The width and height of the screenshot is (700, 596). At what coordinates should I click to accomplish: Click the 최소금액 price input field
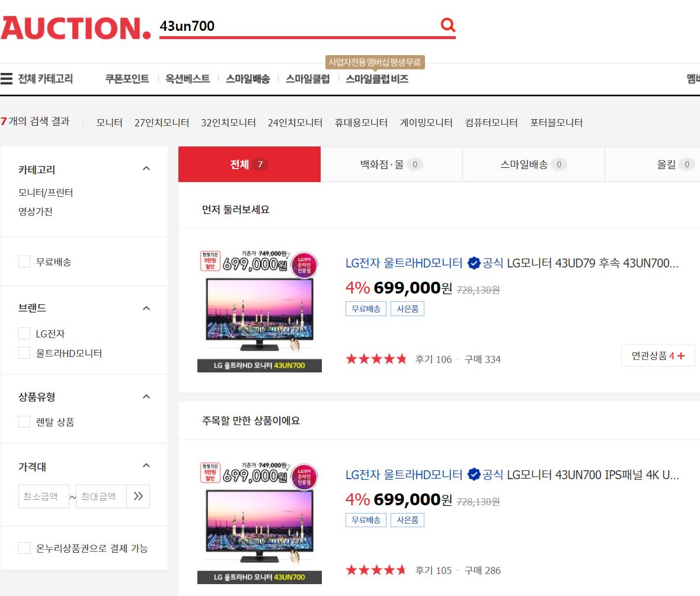[43, 496]
